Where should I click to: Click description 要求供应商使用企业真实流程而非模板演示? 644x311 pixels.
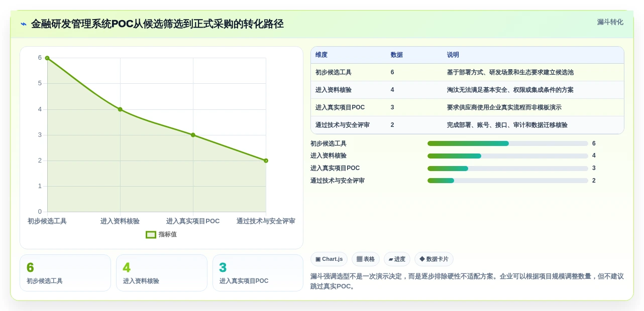[x=504, y=108]
